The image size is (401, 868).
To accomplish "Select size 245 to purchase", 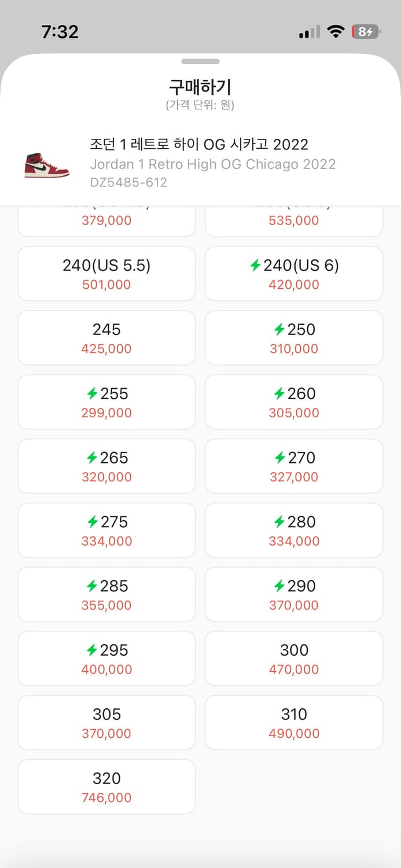I will tap(106, 337).
